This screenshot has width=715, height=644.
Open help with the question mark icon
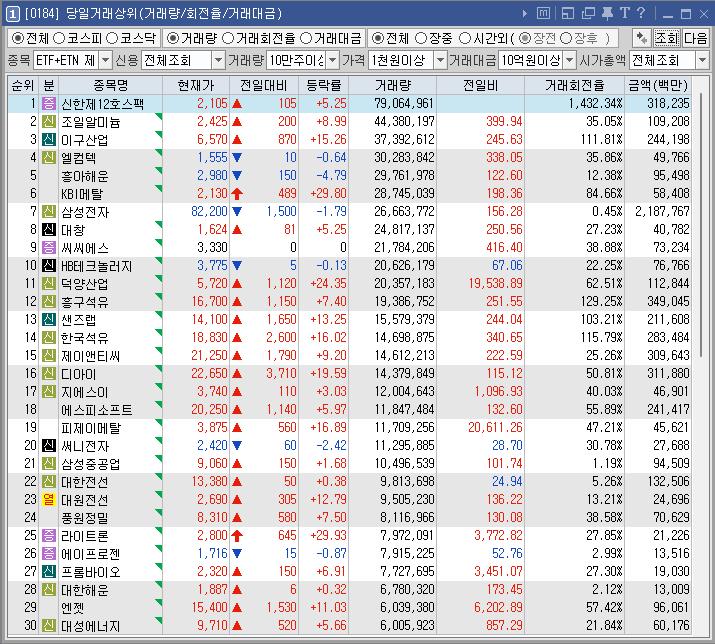(641, 13)
